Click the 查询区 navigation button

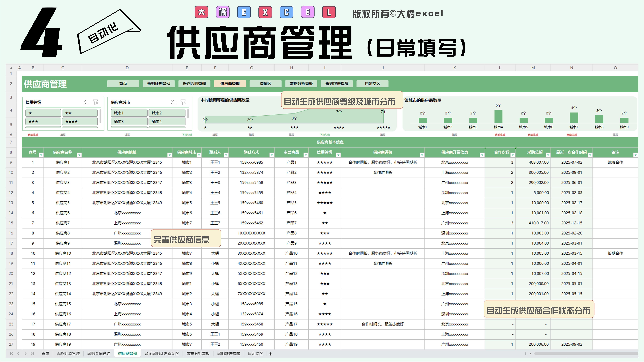click(x=265, y=84)
